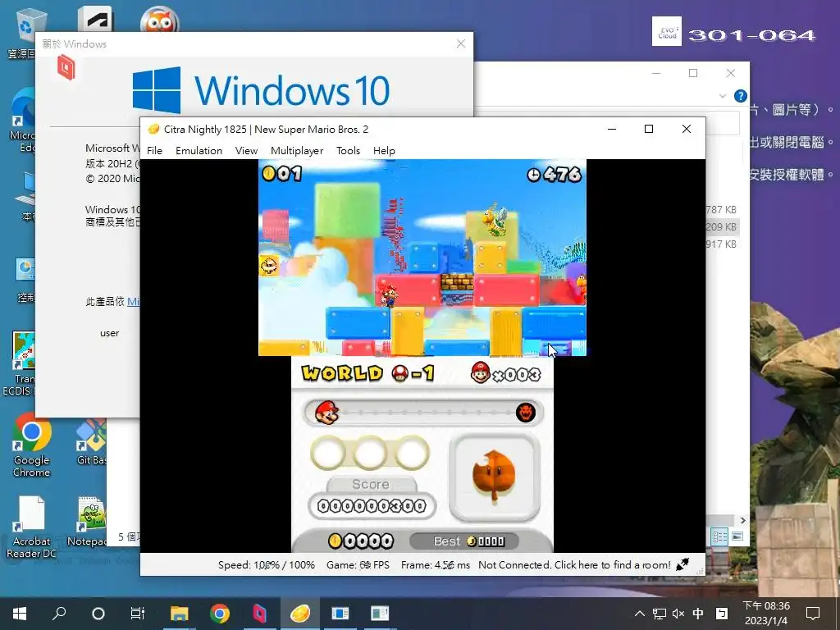Click 'Not Connected. Click here to find a room!'
840x630 pixels.
pyautogui.click(x=574, y=564)
